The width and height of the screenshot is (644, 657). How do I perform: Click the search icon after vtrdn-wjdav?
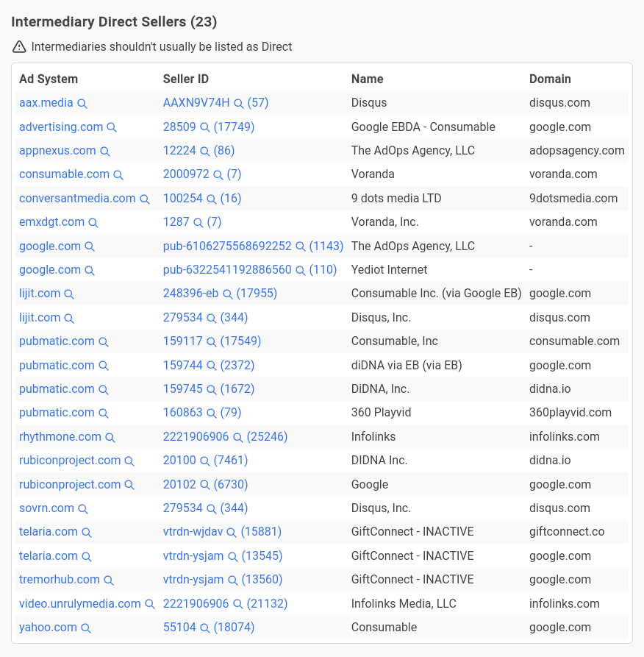tap(232, 533)
